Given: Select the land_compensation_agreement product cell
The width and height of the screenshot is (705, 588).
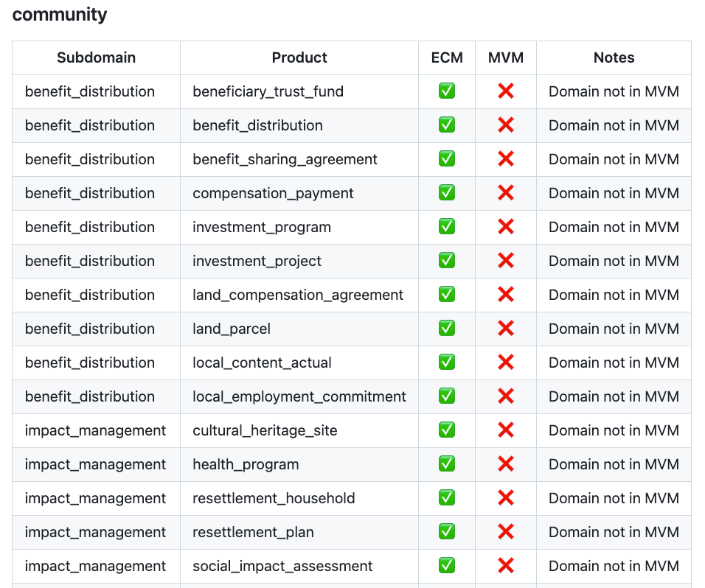Looking at the screenshot, I should tap(299, 295).
